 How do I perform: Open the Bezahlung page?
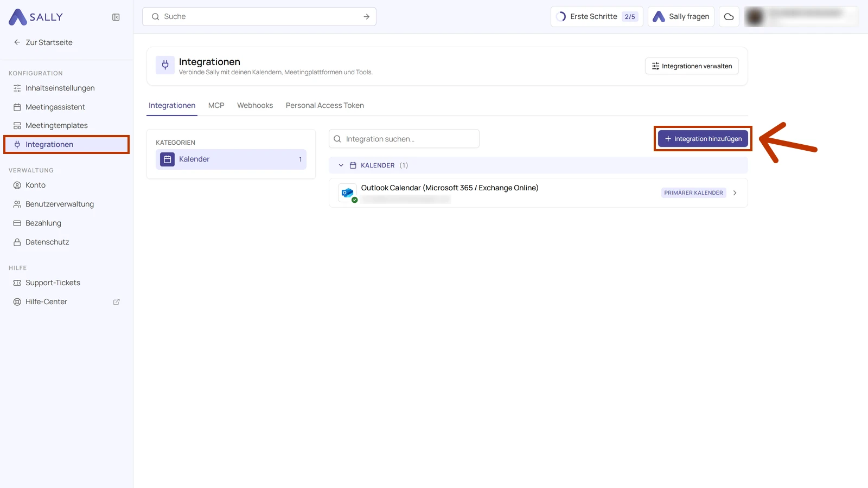click(x=66, y=223)
